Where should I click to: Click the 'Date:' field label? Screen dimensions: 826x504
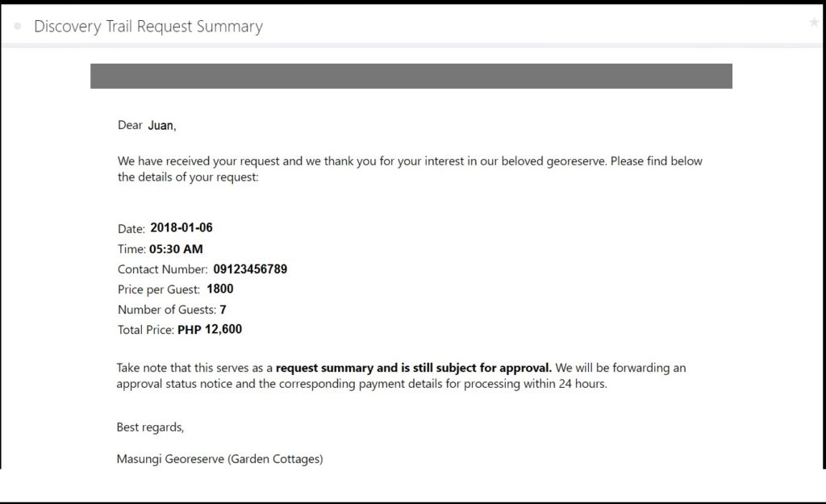(131, 228)
